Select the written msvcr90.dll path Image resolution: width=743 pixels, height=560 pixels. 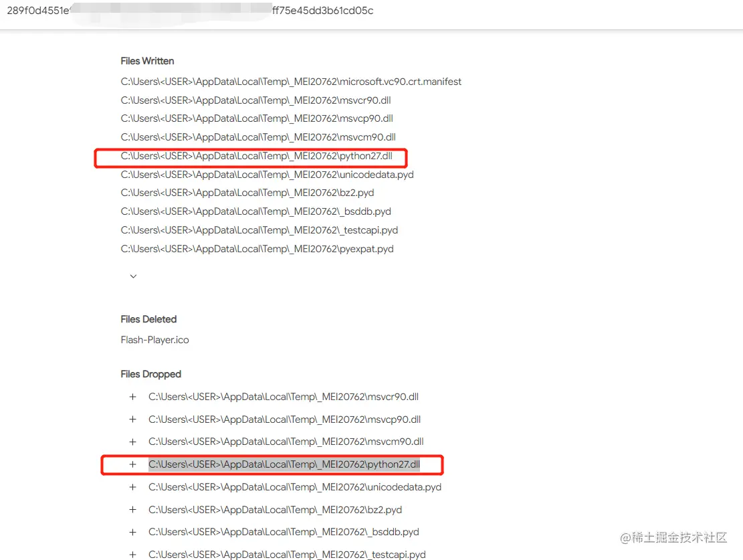coord(256,100)
